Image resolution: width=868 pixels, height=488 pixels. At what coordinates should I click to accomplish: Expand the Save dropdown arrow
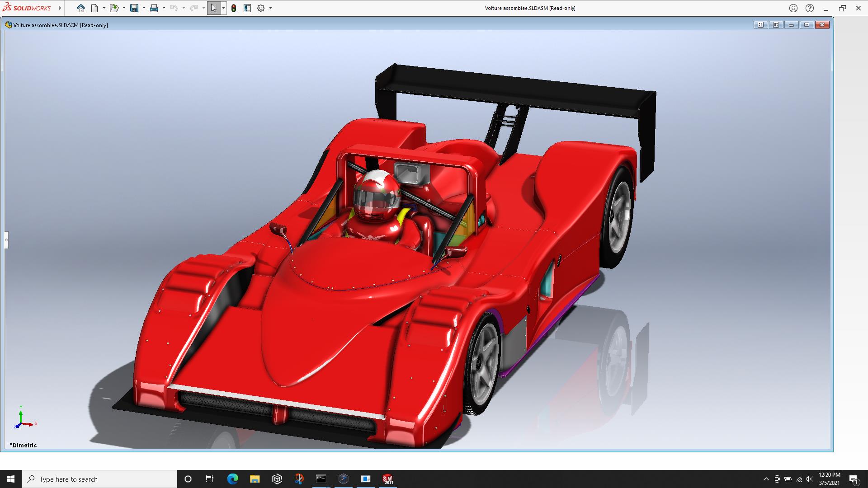144,8
